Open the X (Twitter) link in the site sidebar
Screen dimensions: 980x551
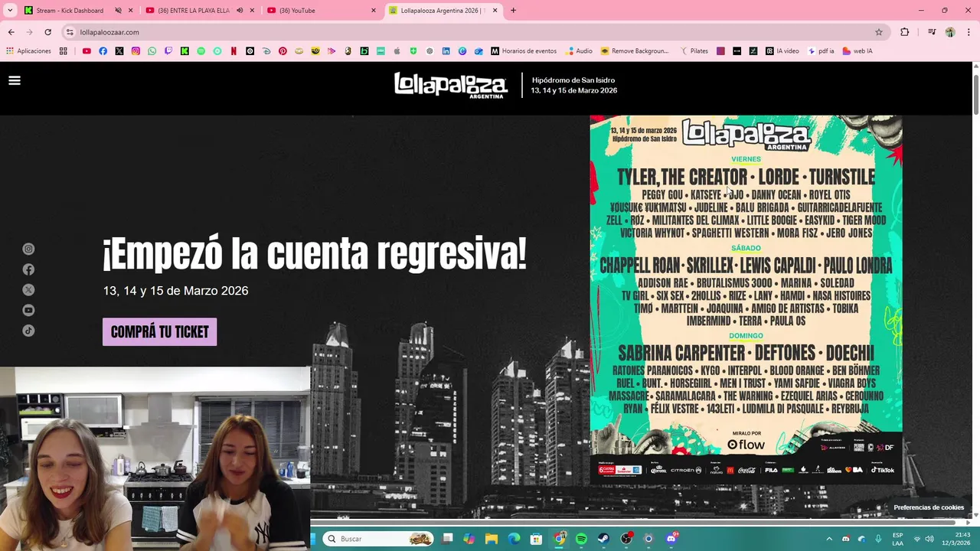[28, 290]
